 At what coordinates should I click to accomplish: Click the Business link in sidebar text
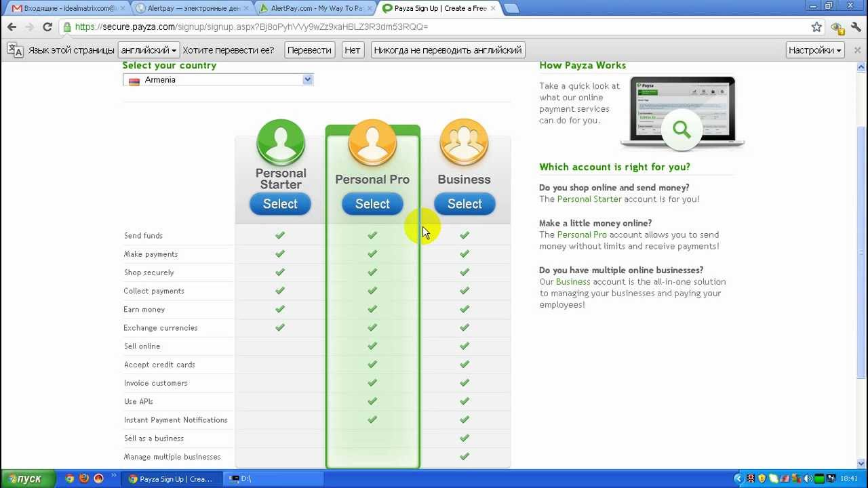coord(573,281)
